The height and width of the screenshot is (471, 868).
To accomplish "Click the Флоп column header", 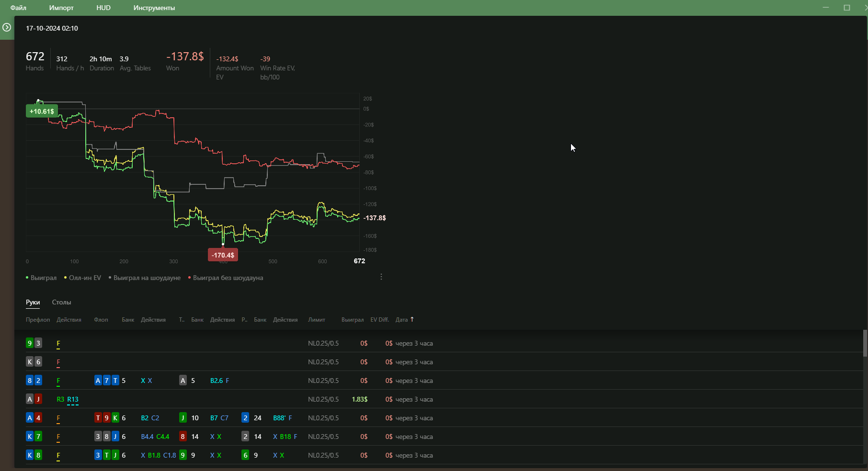I will click(101, 320).
